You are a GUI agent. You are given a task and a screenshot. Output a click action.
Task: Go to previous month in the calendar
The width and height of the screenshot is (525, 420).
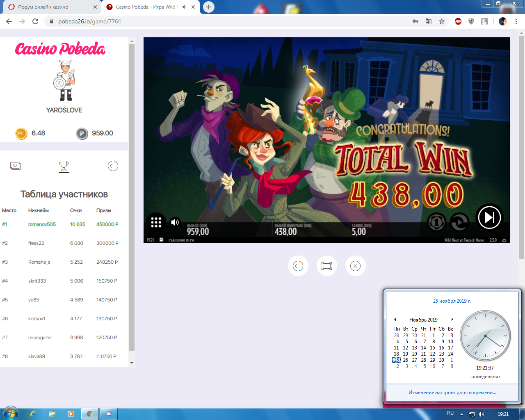pyautogui.click(x=395, y=320)
